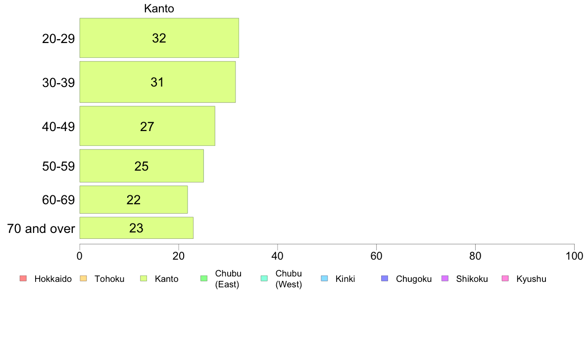Click the Kanto chart title
Image resolution: width=588 pixels, height=364 pixels.
tap(159, 8)
